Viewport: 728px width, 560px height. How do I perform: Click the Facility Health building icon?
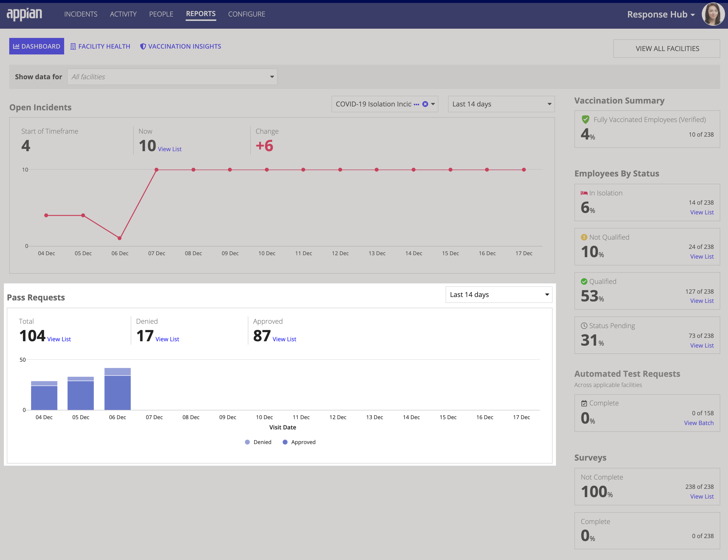pos(73,46)
